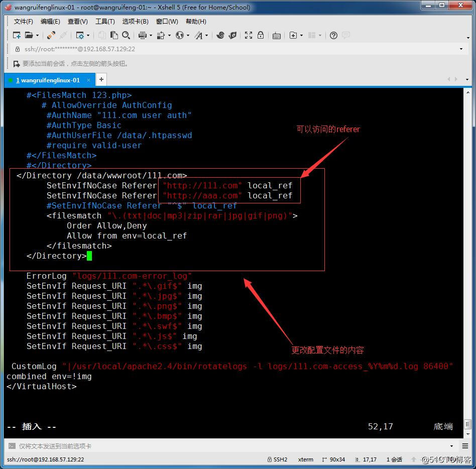
Task: Open the toolbar options overflow arrow
Action: point(468,38)
